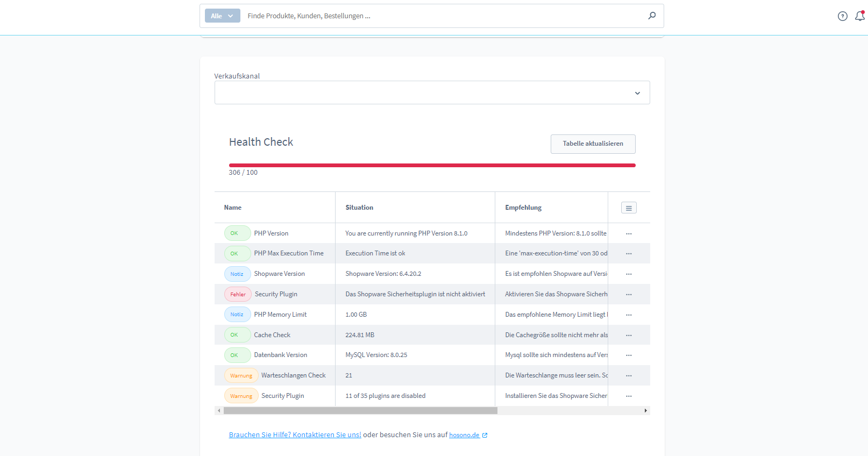Click 'You are currently running PHP Version 8.1.0'
Screen dimensions: 868x456
407,233
